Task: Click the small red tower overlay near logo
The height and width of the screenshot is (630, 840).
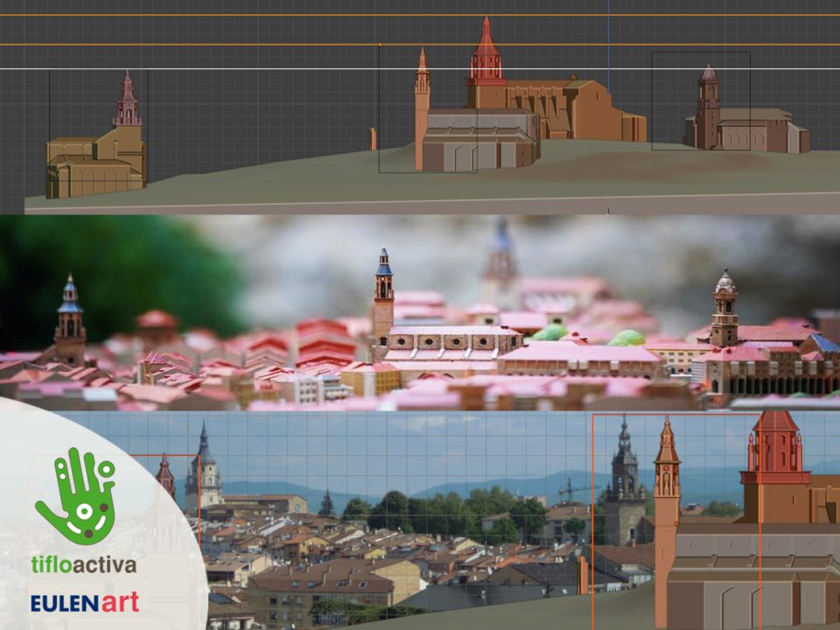Action: 165,477
